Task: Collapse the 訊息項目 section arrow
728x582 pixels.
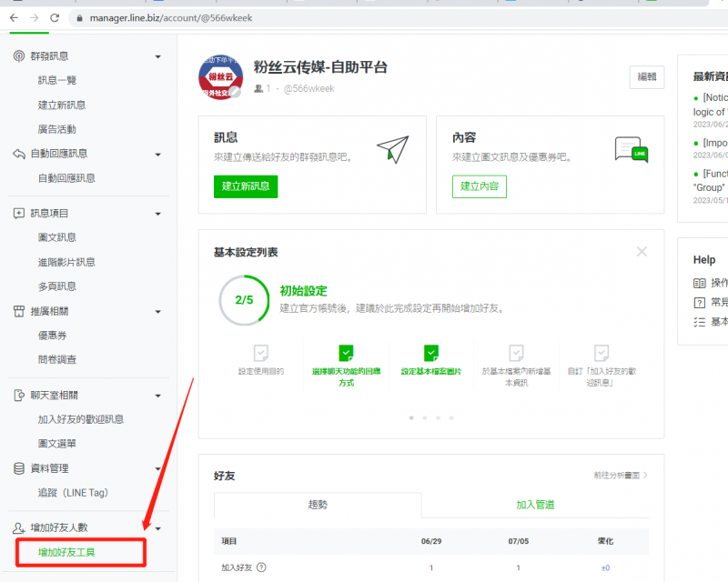Action: click(157, 214)
